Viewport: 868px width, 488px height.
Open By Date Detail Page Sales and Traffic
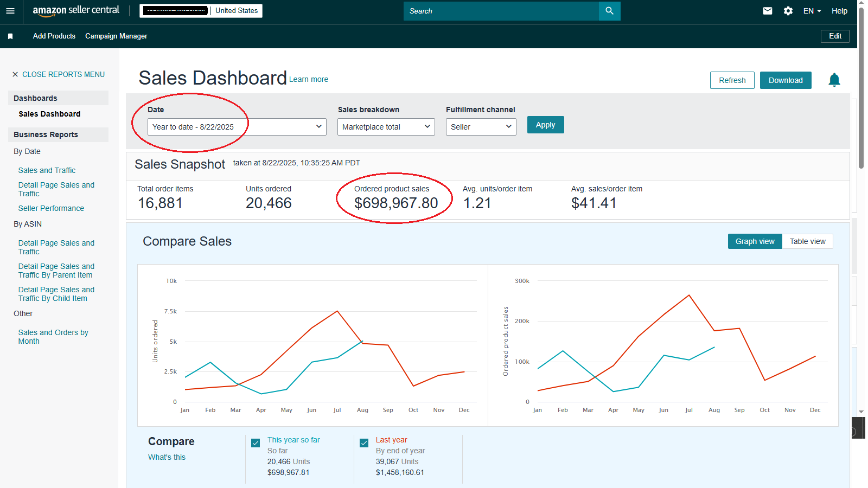coord(56,189)
